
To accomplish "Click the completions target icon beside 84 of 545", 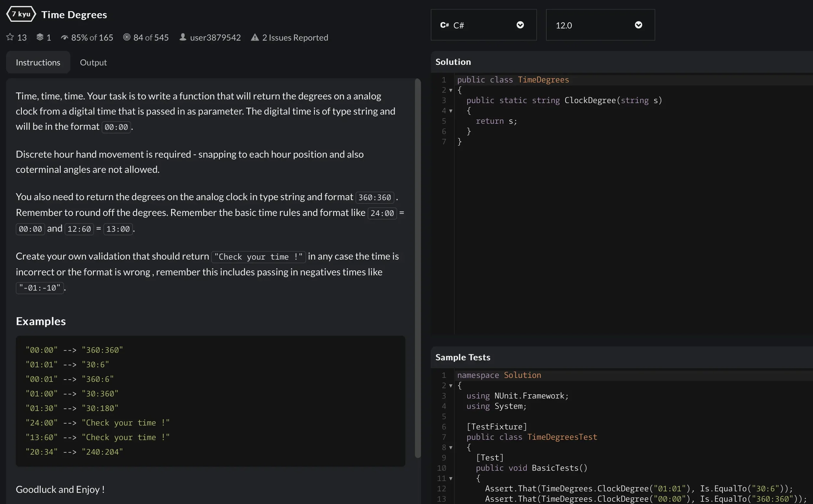I will coord(127,37).
